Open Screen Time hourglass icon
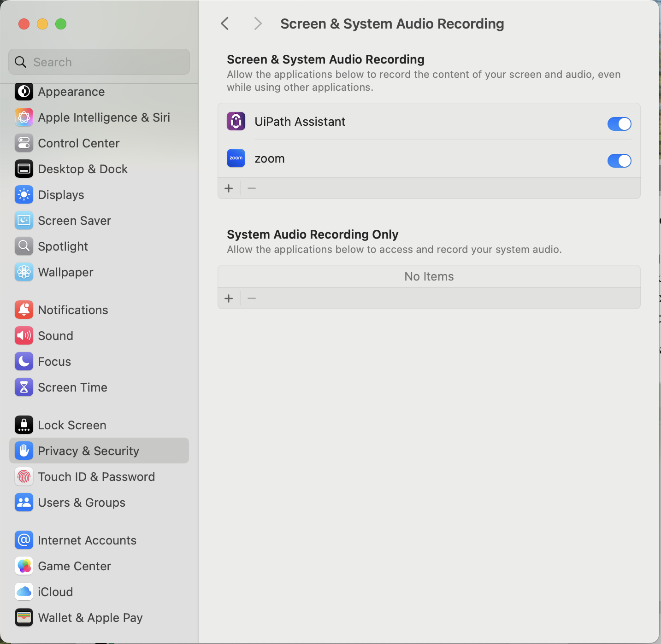Viewport: 661px width, 644px height. pyautogui.click(x=24, y=387)
